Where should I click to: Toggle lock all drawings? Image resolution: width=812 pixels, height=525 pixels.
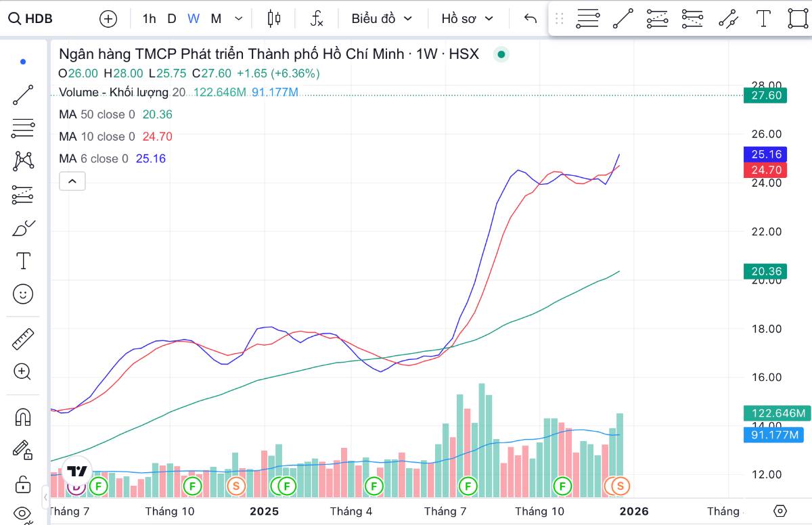[x=23, y=484]
